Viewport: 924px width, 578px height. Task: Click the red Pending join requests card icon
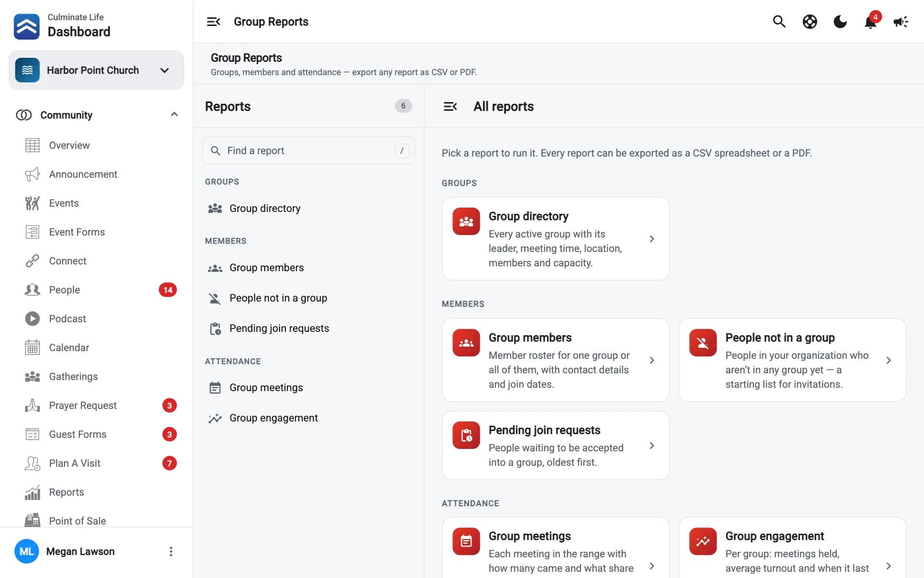466,435
